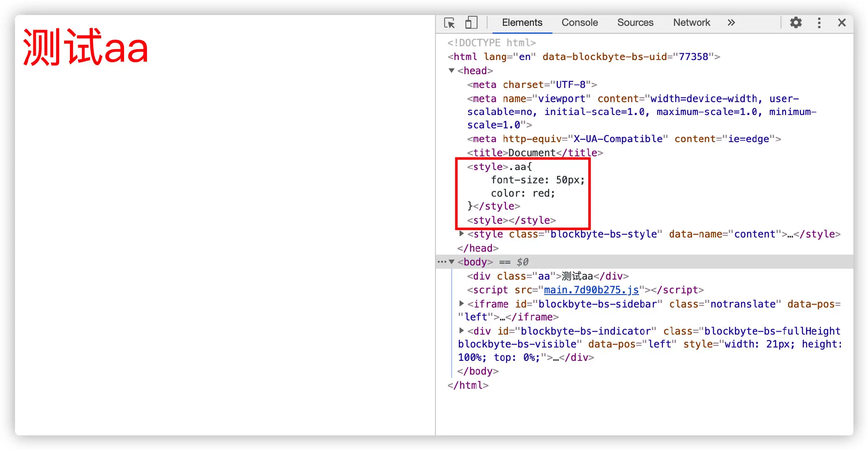The image size is (868, 450).
Task: Open the DevTools three-dot menu
Action: pos(819,22)
